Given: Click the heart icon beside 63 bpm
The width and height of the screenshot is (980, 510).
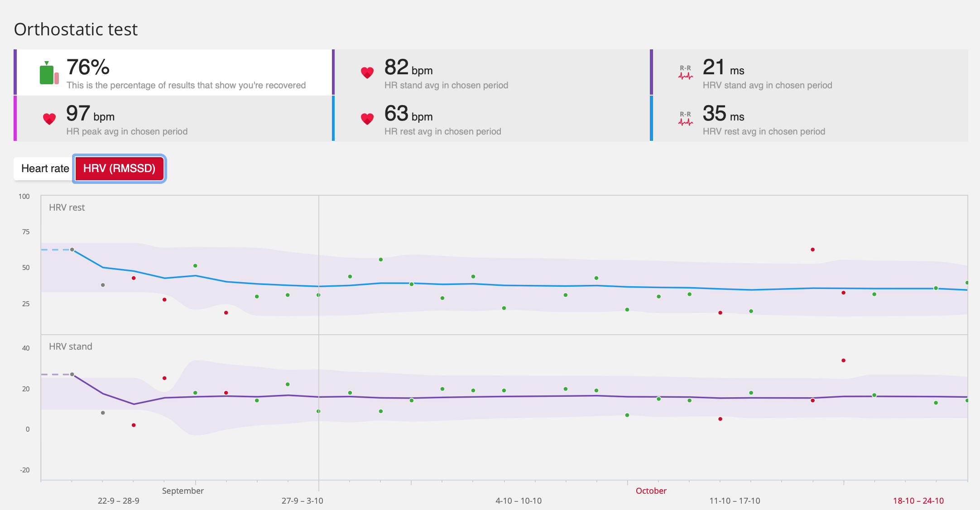Looking at the screenshot, I should (367, 119).
